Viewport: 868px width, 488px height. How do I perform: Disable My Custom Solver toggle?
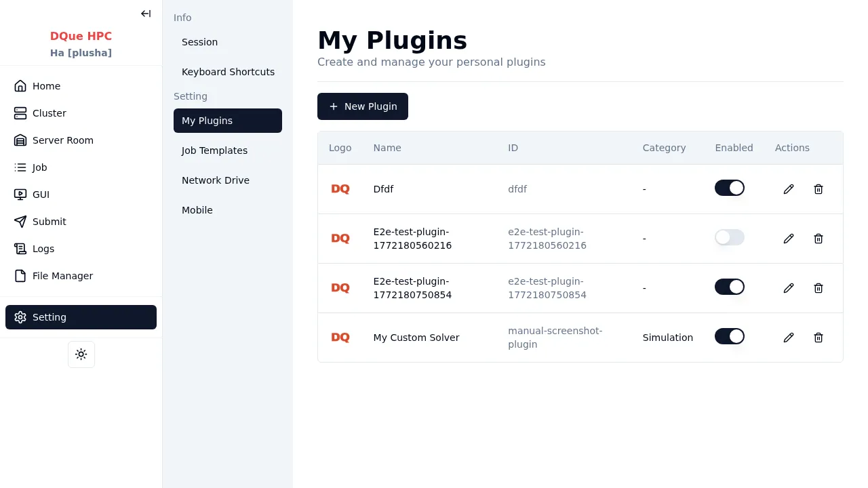(730, 336)
